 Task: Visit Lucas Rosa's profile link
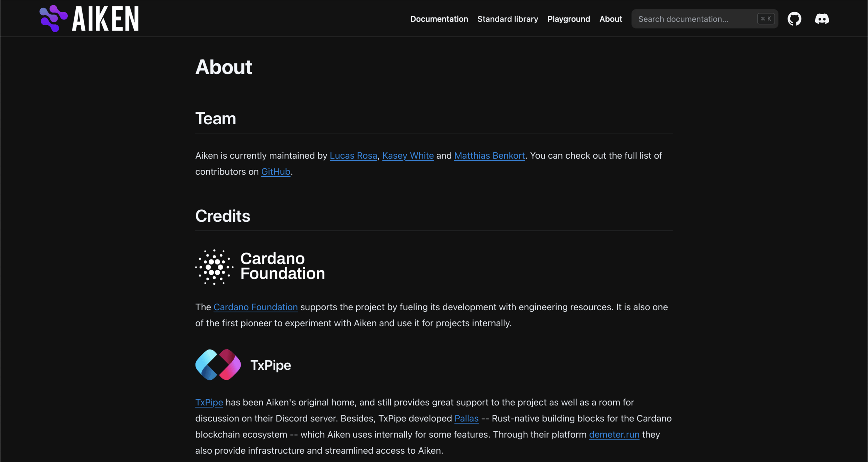pyautogui.click(x=353, y=156)
